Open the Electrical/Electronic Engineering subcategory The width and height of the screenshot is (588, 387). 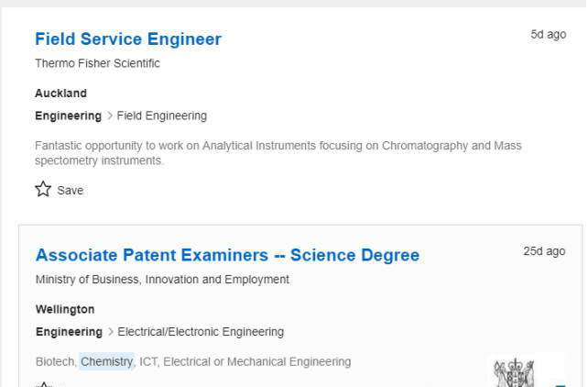pyautogui.click(x=201, y=332)
